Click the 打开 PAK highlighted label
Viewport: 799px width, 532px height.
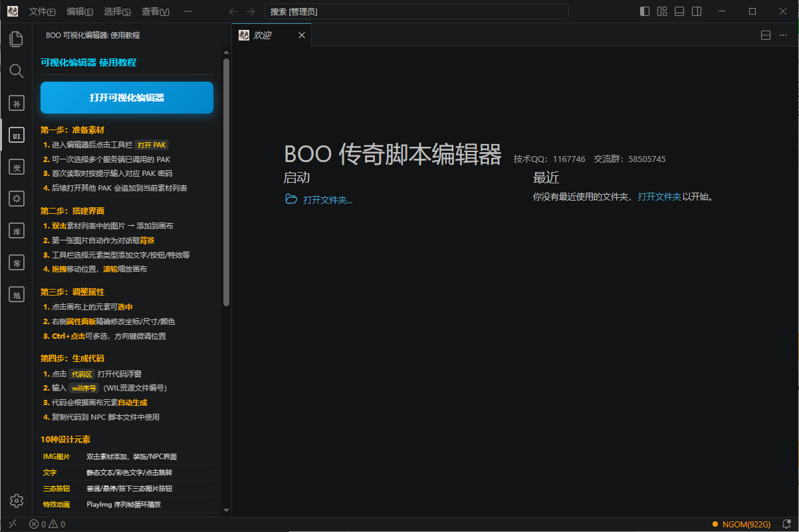[x=152, y=144]
